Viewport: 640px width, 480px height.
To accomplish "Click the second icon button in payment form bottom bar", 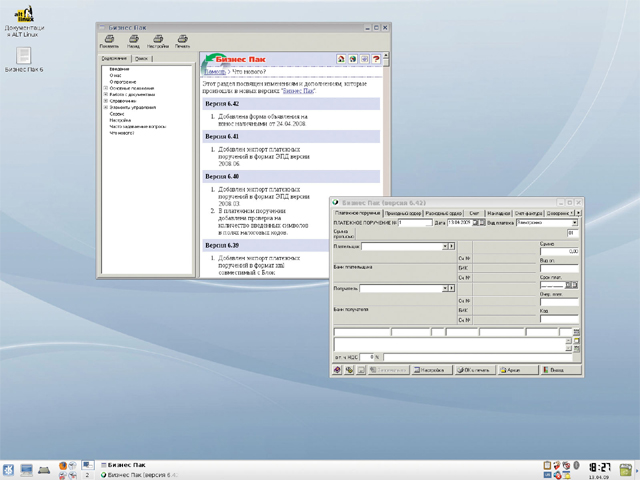I will (x=349, y=370).
